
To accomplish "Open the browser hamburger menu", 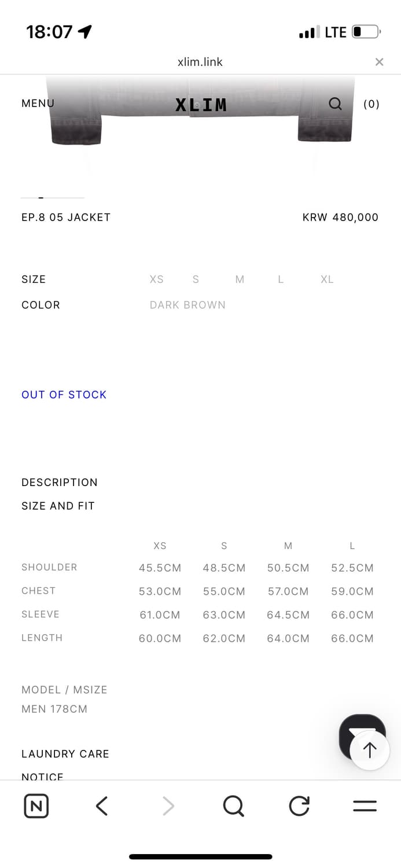I will click(365, 806).
